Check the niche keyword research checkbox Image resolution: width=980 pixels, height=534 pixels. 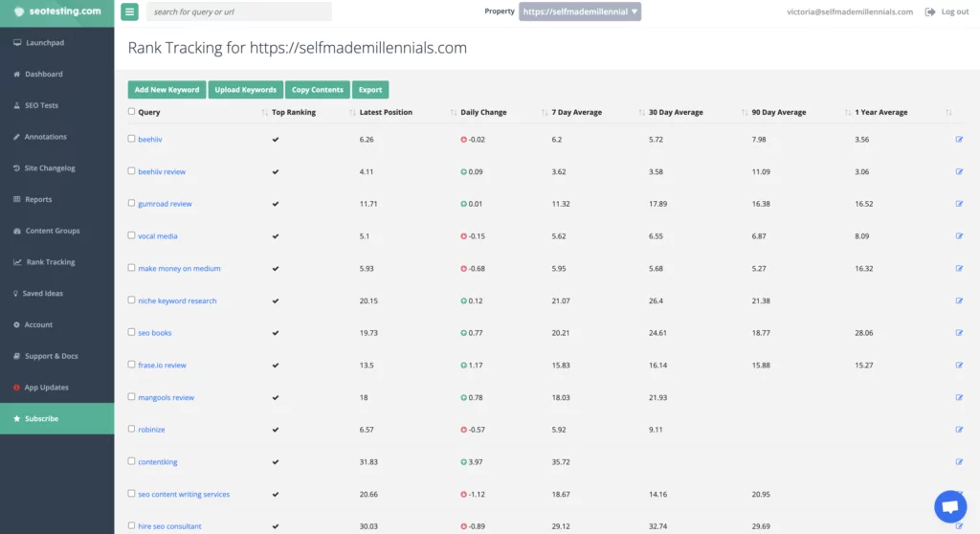click(131, 300)
